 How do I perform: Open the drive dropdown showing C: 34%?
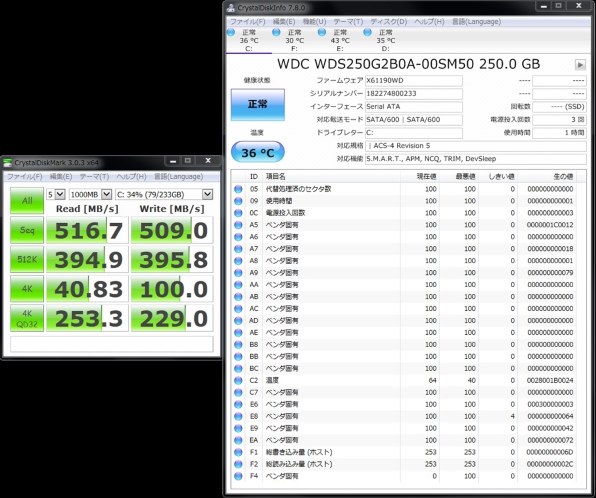click(164, 194)
